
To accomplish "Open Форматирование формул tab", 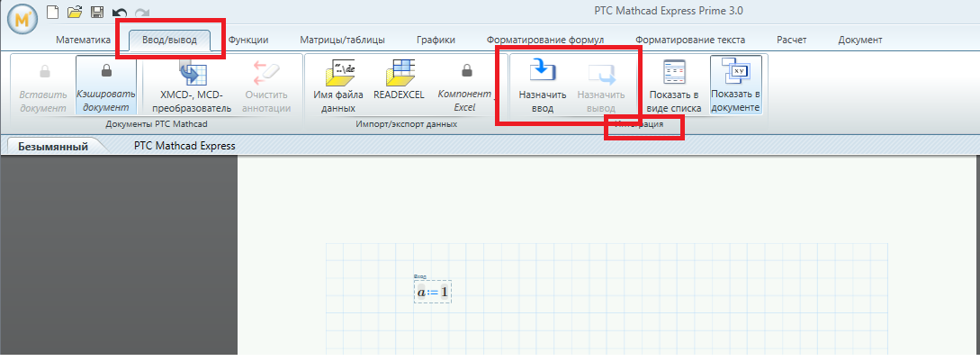I will 545,40.
